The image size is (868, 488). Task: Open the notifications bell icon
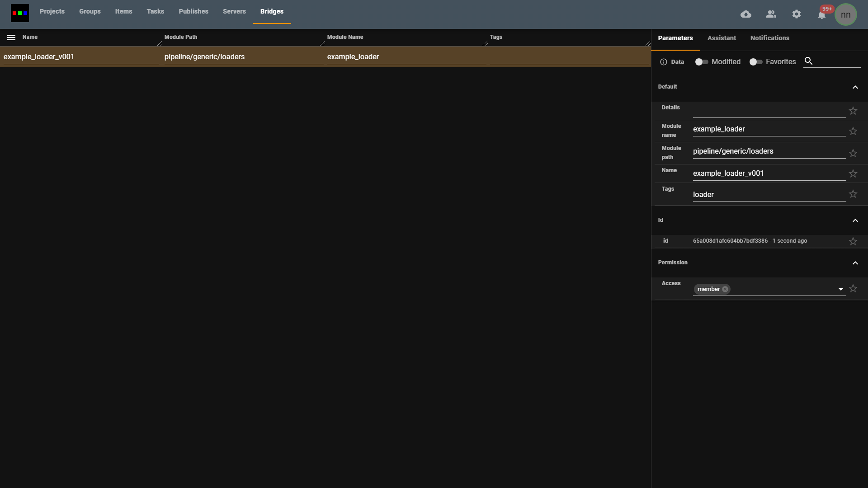pos(822,15)
